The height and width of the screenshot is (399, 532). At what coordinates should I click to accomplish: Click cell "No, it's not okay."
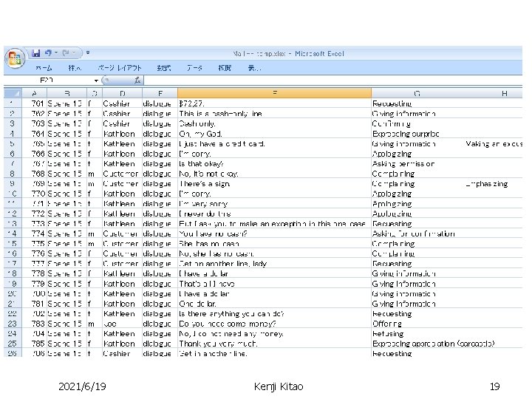pos(274,174)
